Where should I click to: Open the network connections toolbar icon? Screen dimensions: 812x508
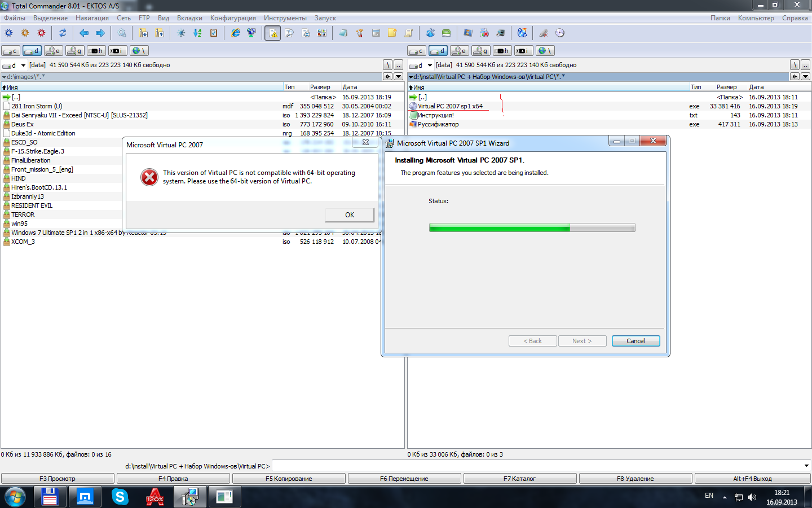pyautogui.click(x=251, y=33)
